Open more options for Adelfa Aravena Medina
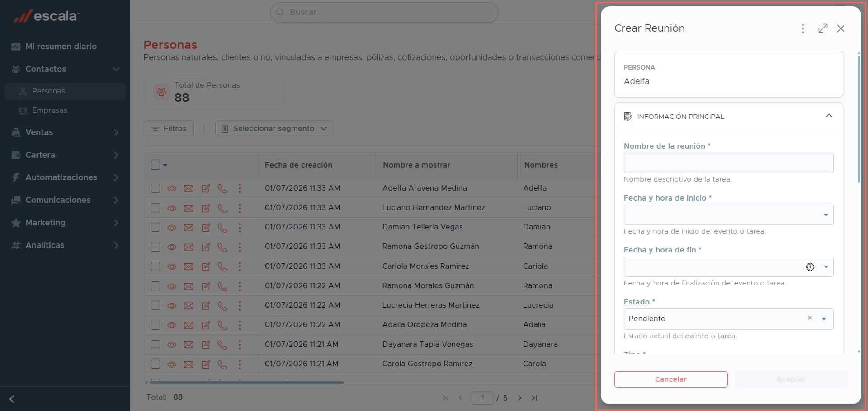The image size is (868, 411). tap(240, 188)
